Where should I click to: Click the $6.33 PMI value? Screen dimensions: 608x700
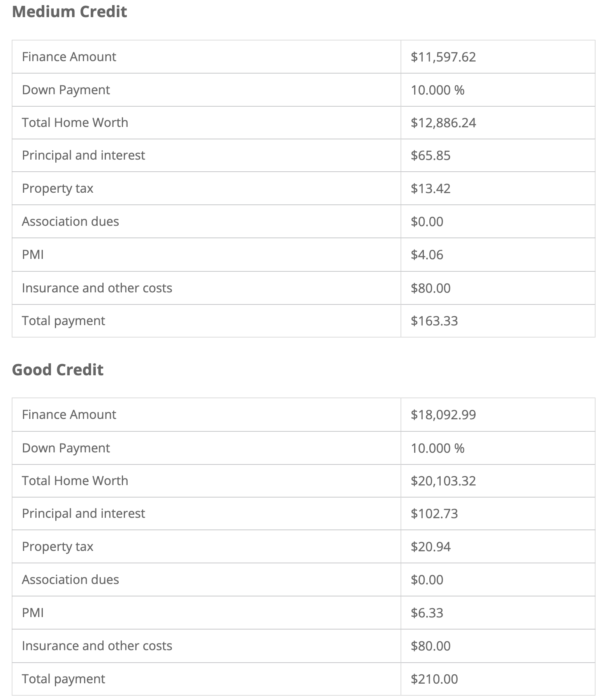point(427,613)
